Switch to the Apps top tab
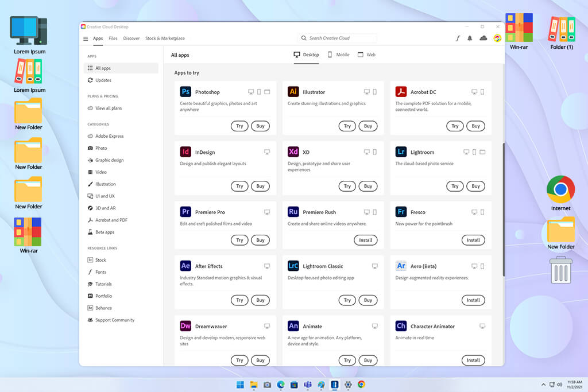This screenshot has height=392, width=588. coord(98,38)
